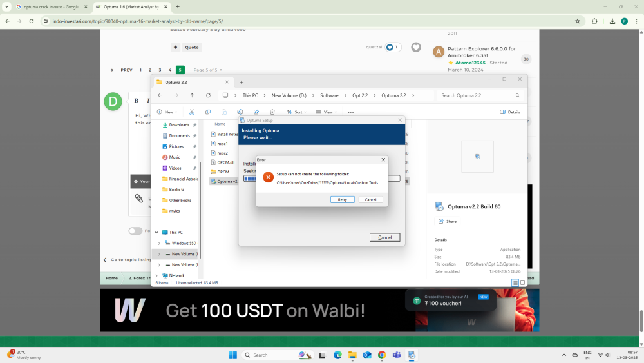Click the Copy icon in Explorer toolbar
Viewport: 644px width, 363px height.
pos(207,112)
